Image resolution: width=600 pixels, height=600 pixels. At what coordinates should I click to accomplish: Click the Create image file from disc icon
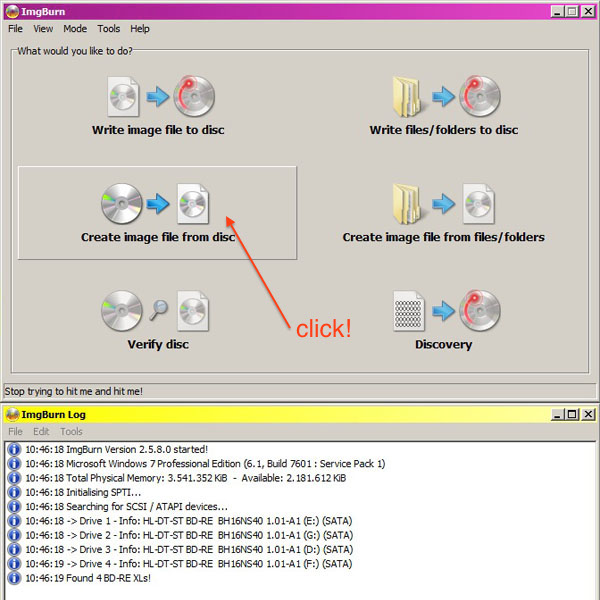click(155, 204)
